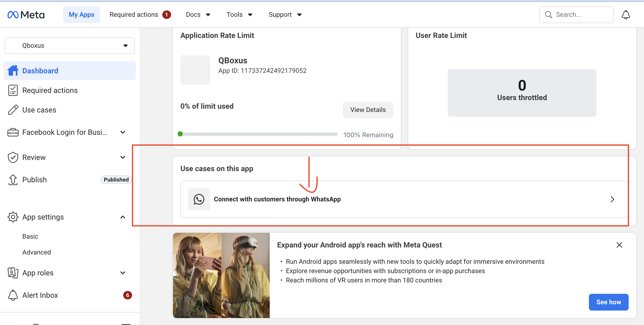Viewport: 644px width, 325px height.
Task: Click the search magnifier icon
Action: point(548,15)
